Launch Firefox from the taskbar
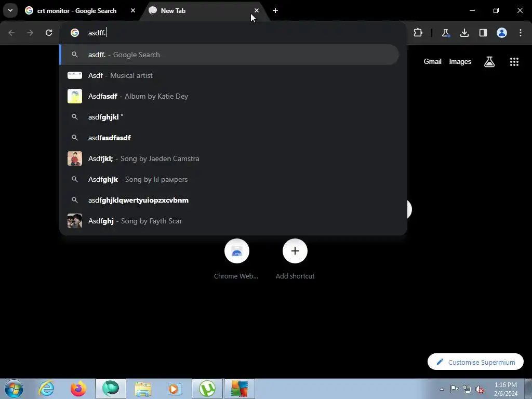Viewport: 532px width, 399px height. [78, 389]
